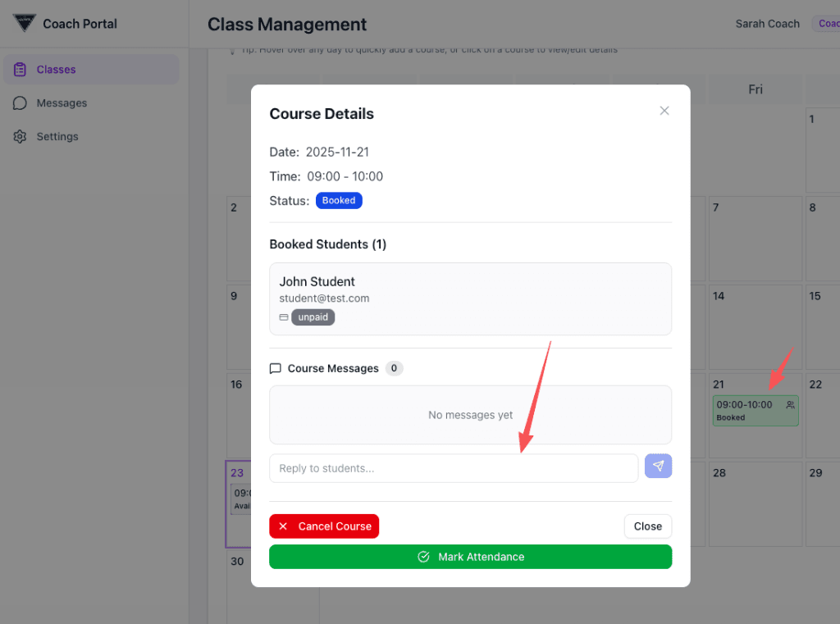Click the credit card icon beside unpaid
The image size is (840, 624).
tap(284, 317)
